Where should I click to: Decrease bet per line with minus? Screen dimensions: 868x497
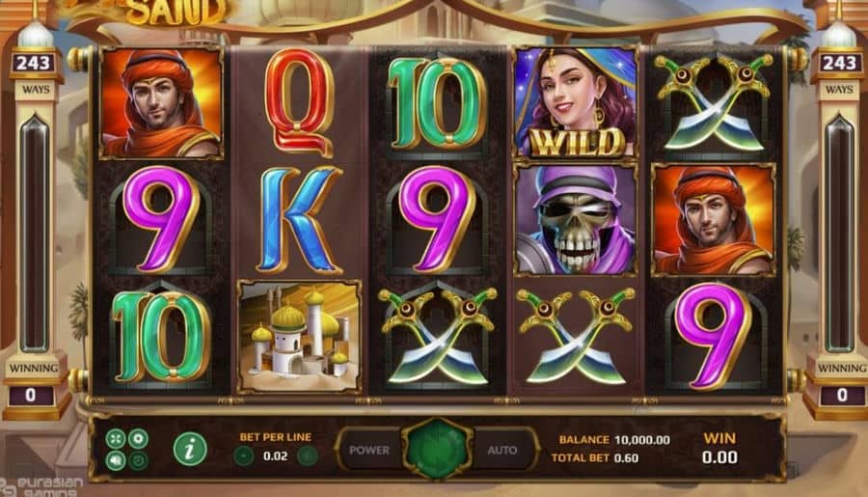pyautogui.click(x=244, y=456)
